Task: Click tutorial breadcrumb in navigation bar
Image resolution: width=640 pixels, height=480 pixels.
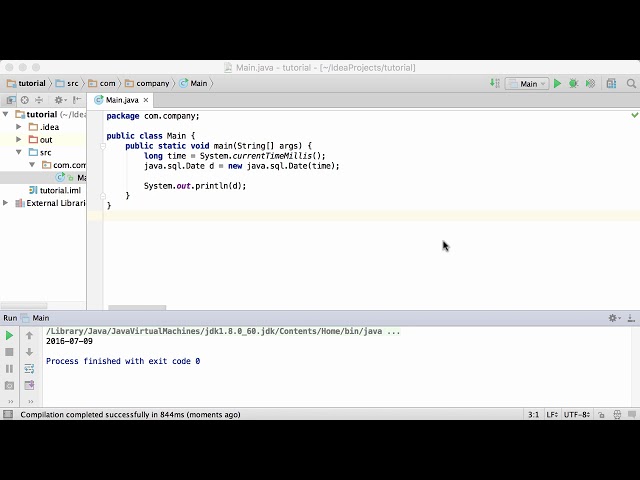Action: point(27,83)
